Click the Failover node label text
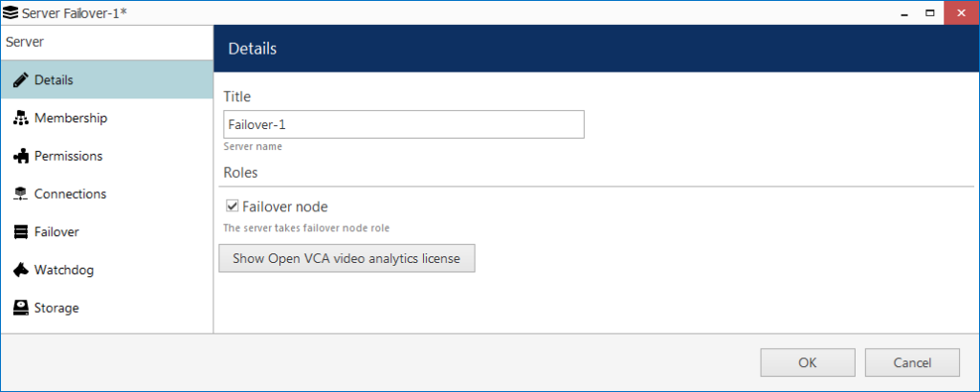This screenshot has width=980, height=392. (285, 206)
